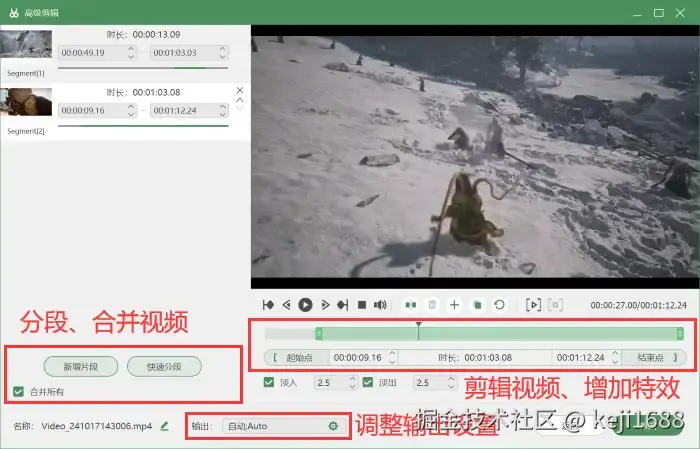Increase the fade-in duration value
700x449 pixels.
[352, 378]
